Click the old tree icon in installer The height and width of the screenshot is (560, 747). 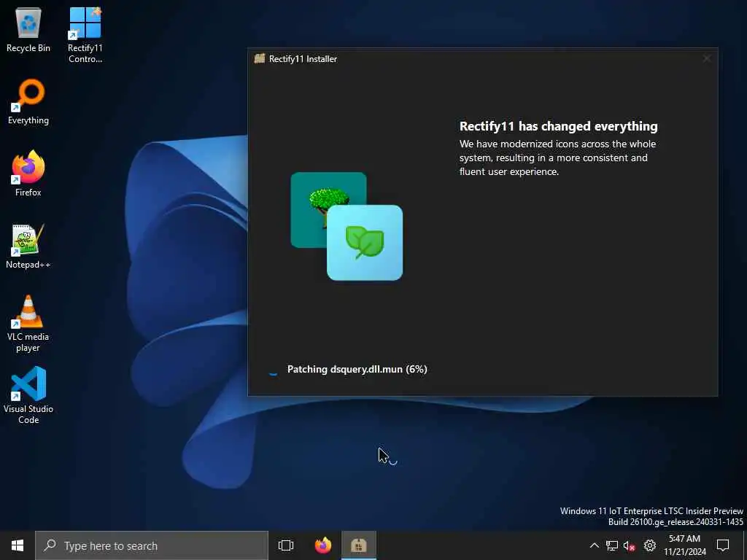tap(328, 209)
